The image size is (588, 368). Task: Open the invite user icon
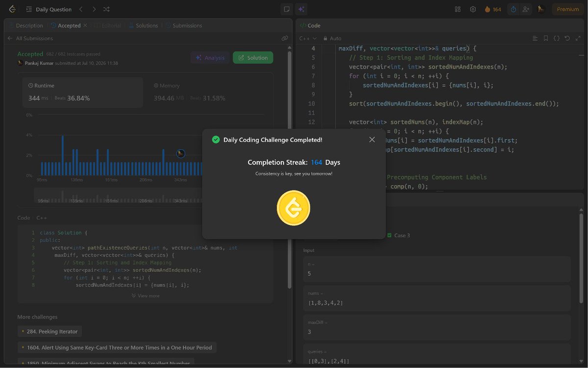[526, 9]
